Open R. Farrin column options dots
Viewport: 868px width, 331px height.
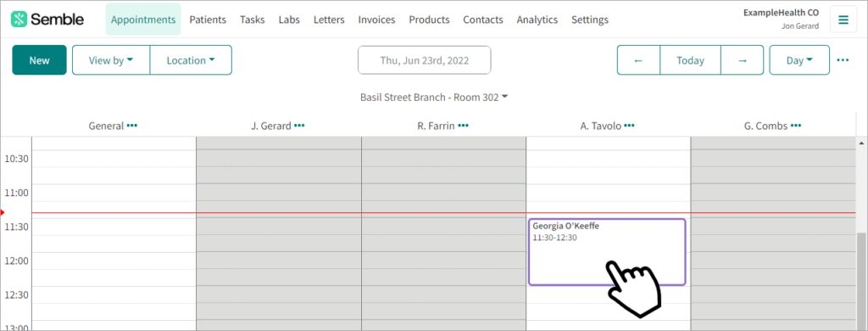click(x=463, y=126)
